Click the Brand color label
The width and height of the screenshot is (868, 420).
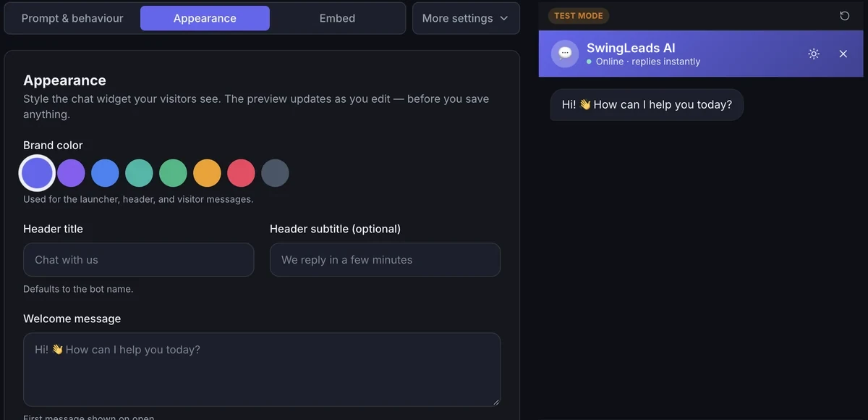coord(53,145)
